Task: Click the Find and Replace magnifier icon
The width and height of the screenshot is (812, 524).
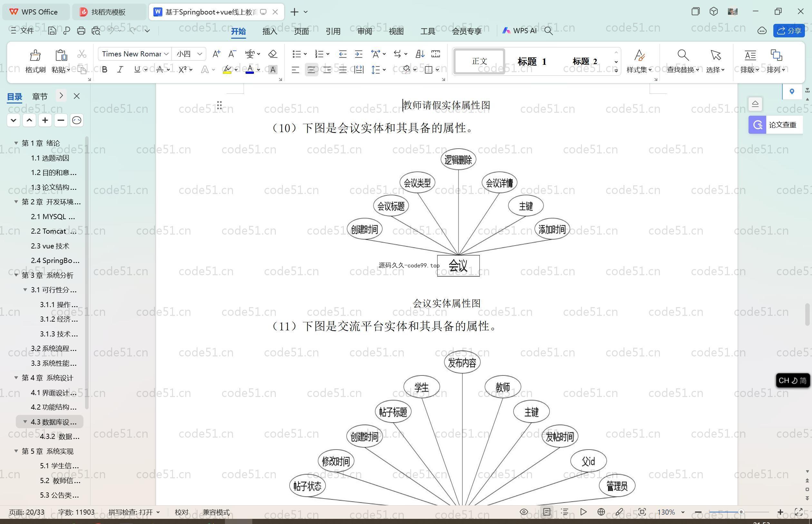Action: pos(683,55)
